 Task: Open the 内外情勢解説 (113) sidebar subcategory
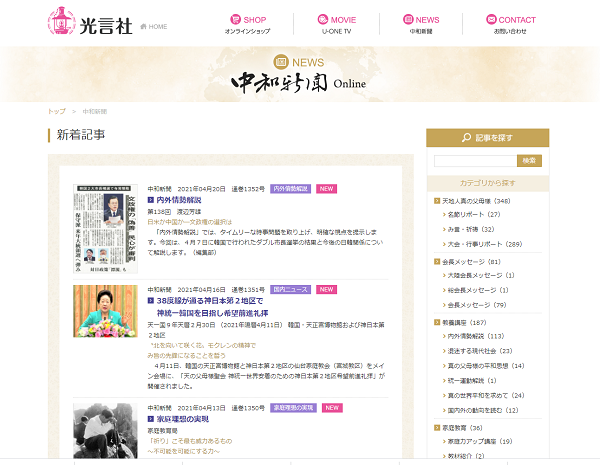[x=476, y=336]
